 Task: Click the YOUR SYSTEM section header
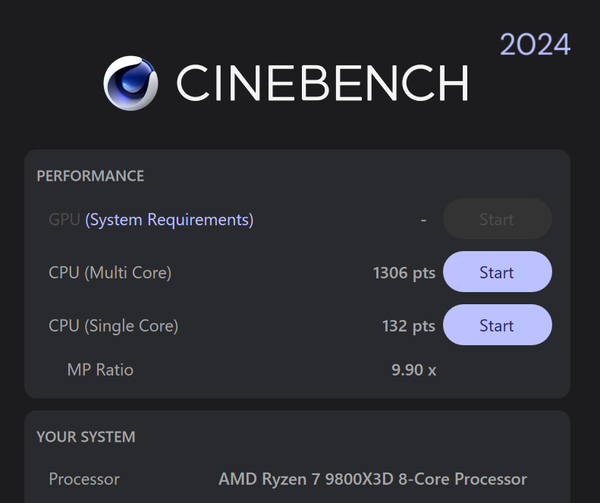tap(86, 437)
